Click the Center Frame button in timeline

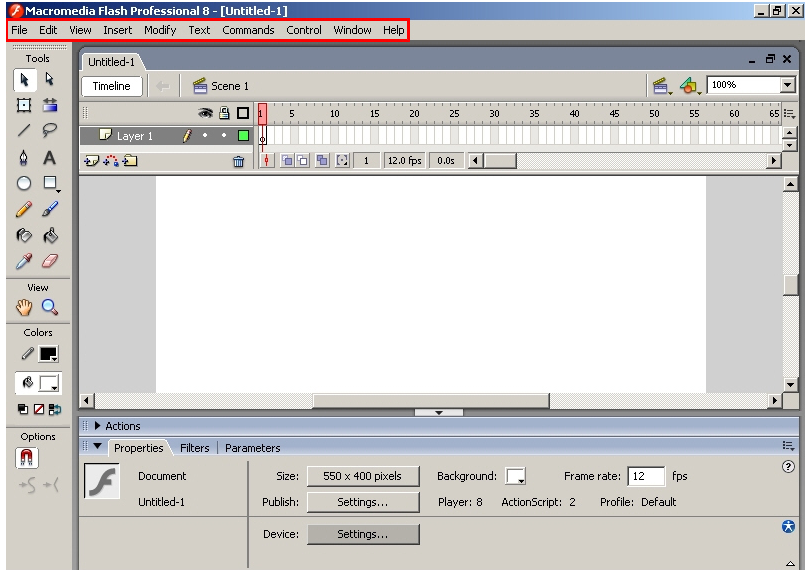point(266,161)
